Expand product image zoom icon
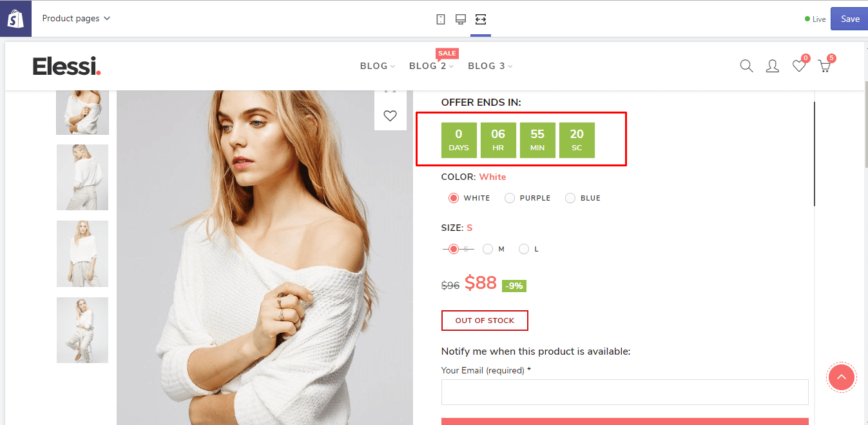This screenshot has width=868, height=425. [390, 90]
